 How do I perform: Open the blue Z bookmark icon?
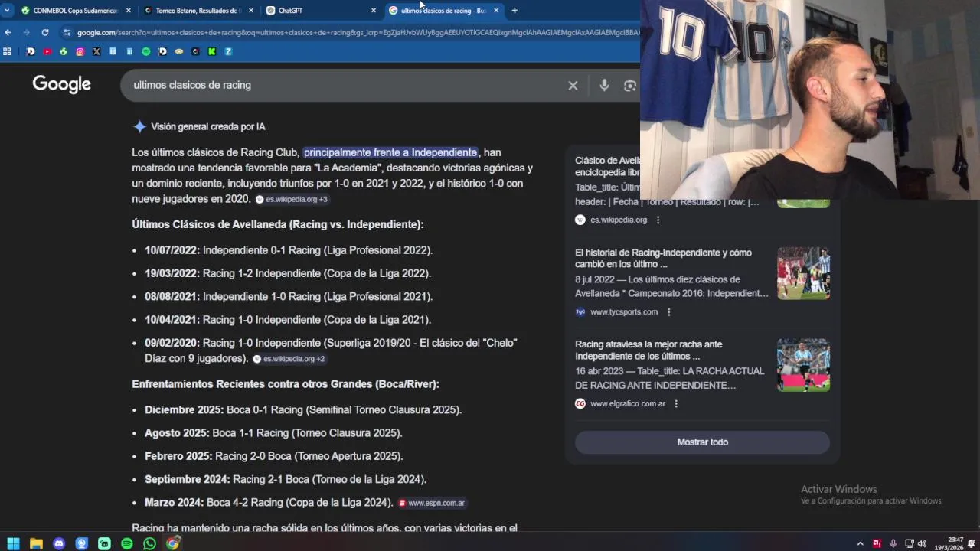click(228, 51)
